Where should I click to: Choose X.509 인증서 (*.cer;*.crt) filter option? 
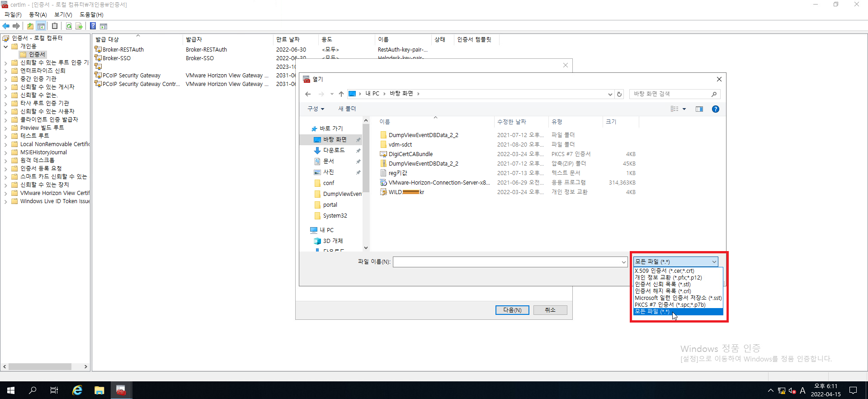[678, 271]
